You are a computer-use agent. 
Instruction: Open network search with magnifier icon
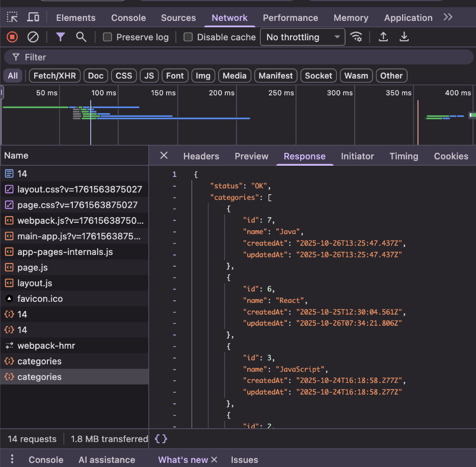coord(81,37)
